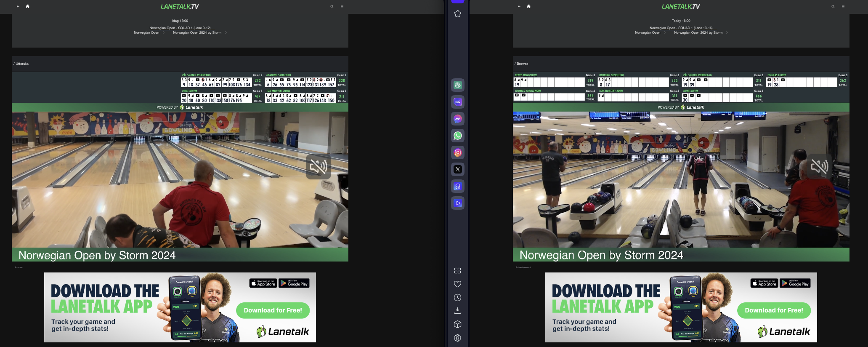Screen dimensions: 868x347
Task: Click App Store badge in right ad
Action: tap(764, 283)
